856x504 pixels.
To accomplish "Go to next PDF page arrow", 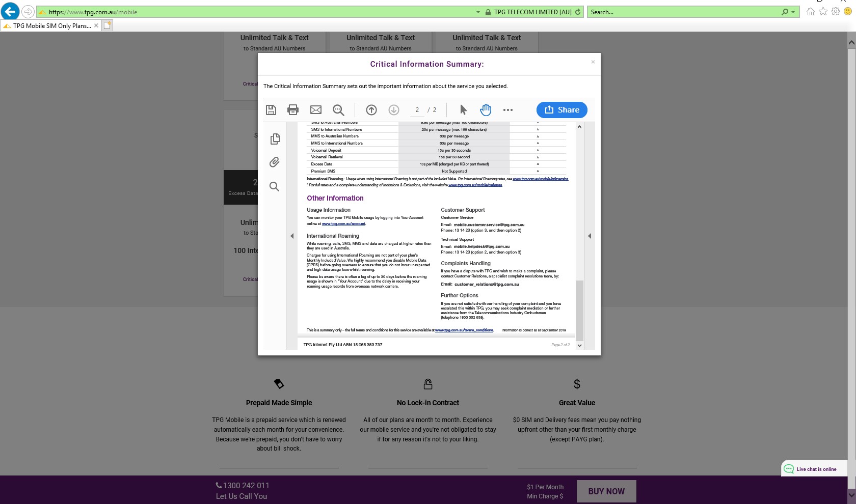I will 394,110.
